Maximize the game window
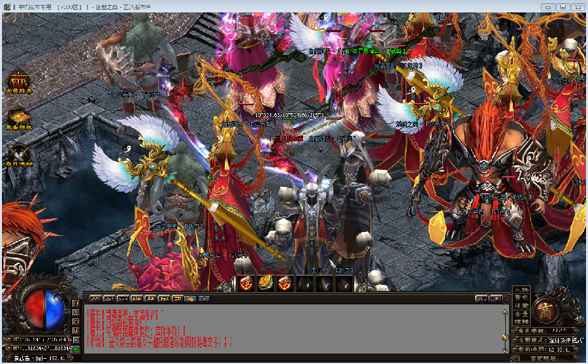This screenshot has height=364, width=588. pyautogui.click(x=563, y=7)
